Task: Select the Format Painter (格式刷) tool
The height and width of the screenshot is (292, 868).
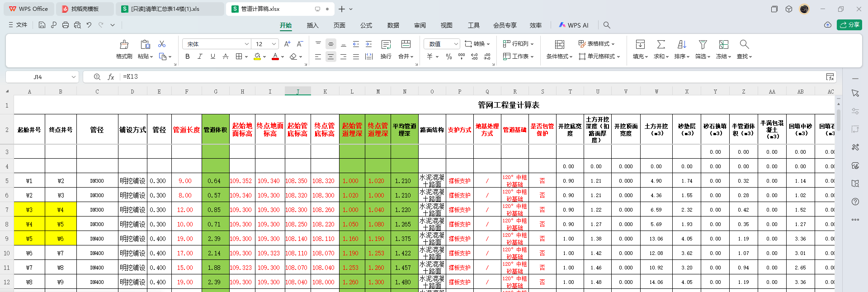Action: (124, 49)
